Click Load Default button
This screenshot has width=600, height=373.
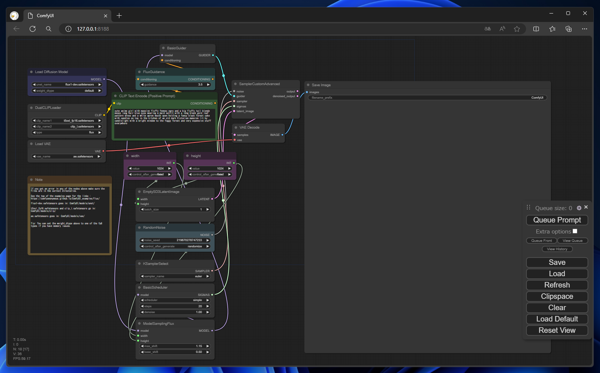click(557, 319)
